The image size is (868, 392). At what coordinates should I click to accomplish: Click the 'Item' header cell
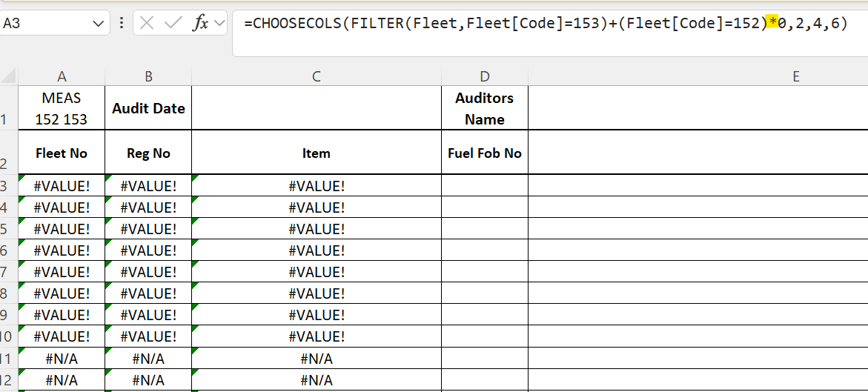317,152
